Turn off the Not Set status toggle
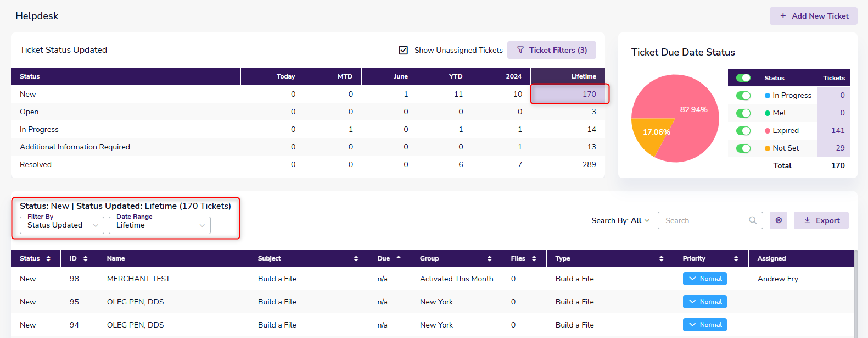The width and height of the screenshot is (868, 338). tap(743, 148)
